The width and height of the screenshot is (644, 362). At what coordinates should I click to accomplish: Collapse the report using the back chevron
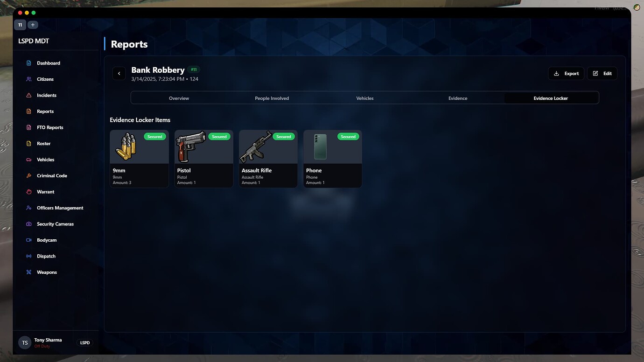click(119, 73)
